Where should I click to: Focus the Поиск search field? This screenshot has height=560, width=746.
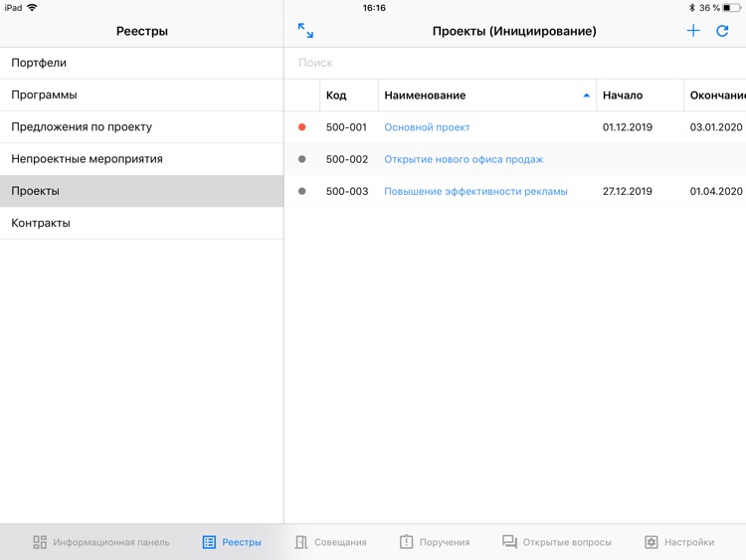coord(515,63)
